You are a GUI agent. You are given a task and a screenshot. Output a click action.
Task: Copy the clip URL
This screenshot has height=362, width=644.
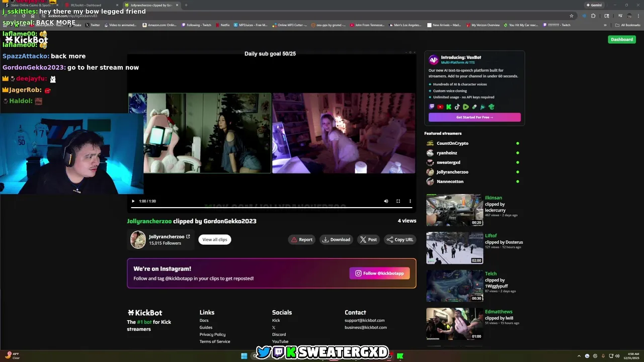pos(400,240)
